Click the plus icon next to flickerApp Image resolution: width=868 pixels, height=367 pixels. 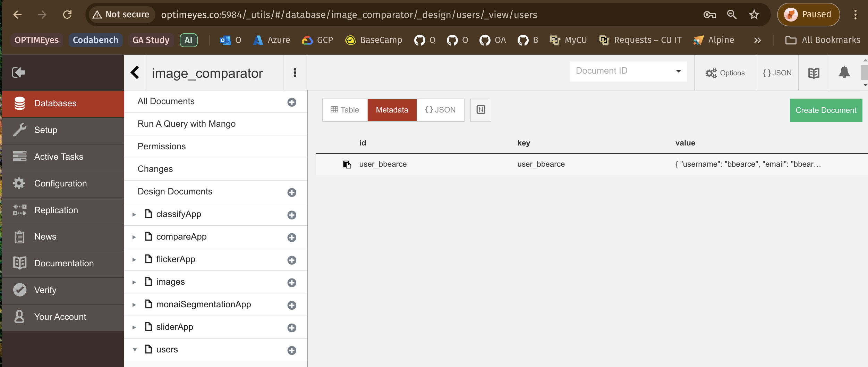tap(292, 260)
